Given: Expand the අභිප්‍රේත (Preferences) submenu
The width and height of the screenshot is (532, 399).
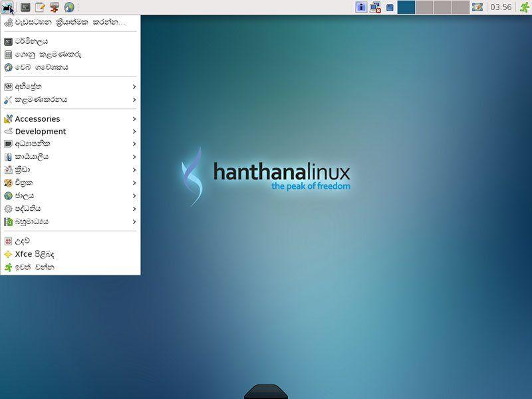Looking at the screenshot, I should 70,86.
